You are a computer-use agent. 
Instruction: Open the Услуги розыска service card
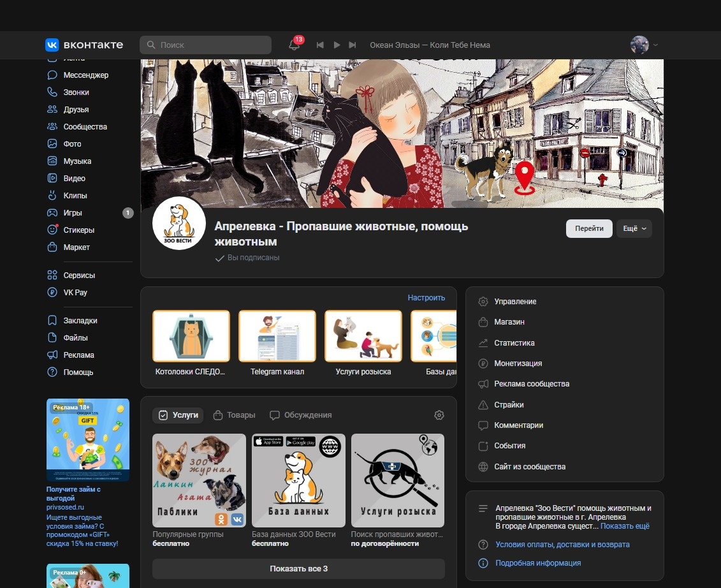[398, 481]
